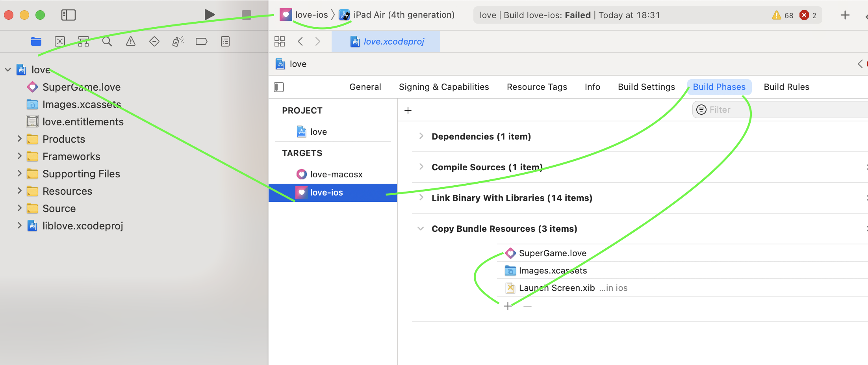Remove selected bundle resource with minus
This screenshot has width=868, height=365.
[528, 306]
